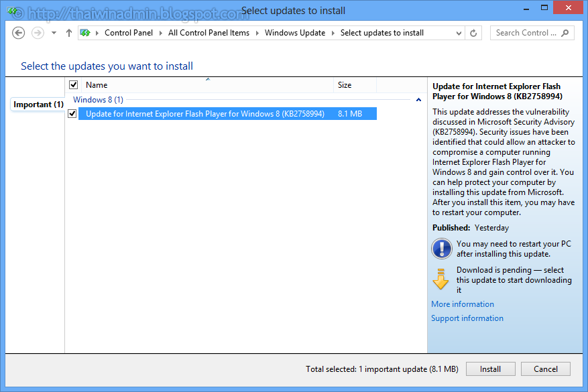The width and height of the screenshot is (588, 392).
Task: Expand arrow after Control Panel breadcrumb
Action: pos(160,33)
